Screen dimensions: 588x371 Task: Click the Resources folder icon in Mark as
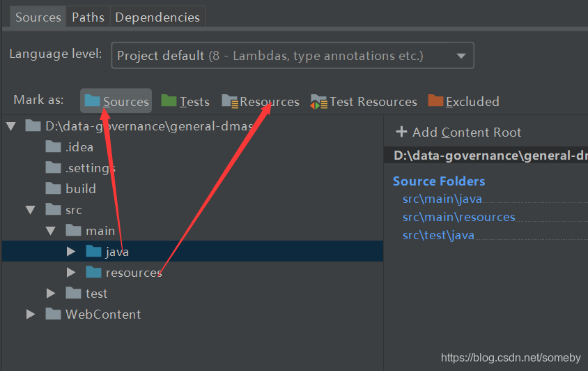pos(230,101)
